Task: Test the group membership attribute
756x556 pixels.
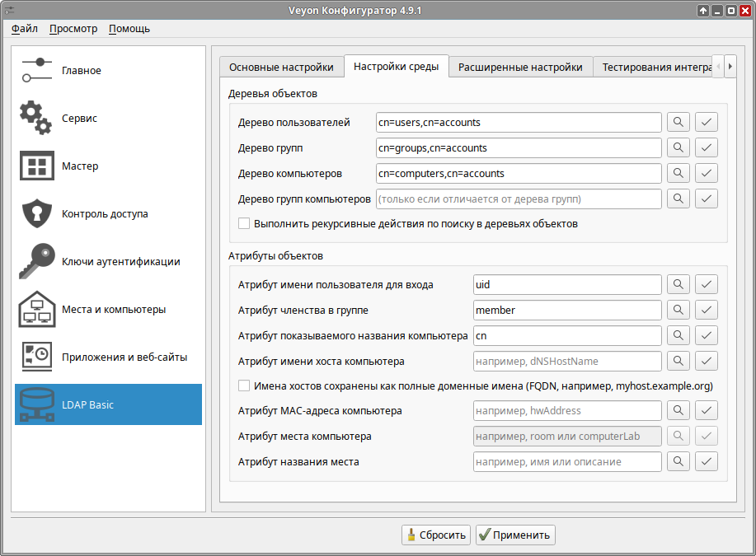Action: coord(706,311)
